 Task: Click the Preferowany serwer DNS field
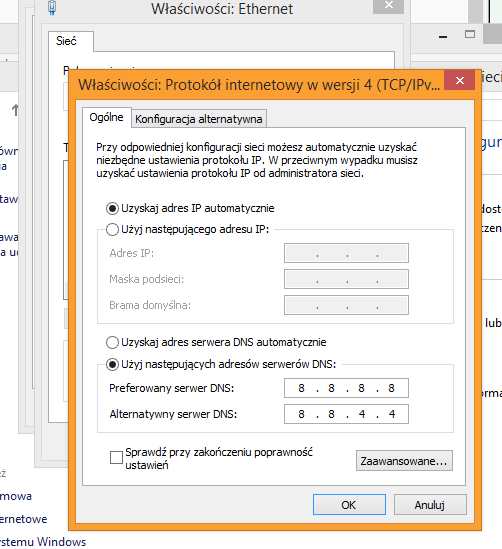(346, 388)
